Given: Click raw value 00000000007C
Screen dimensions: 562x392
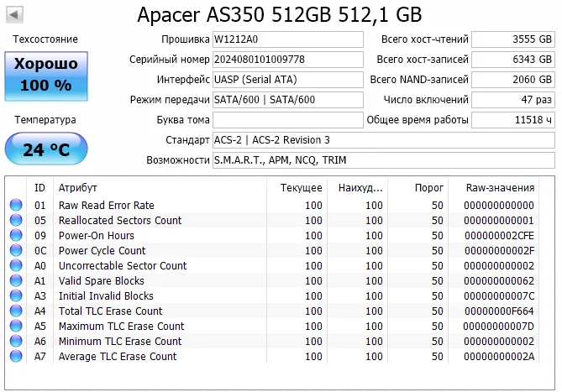Looking at the screenshot, I should tap(499, 296).
